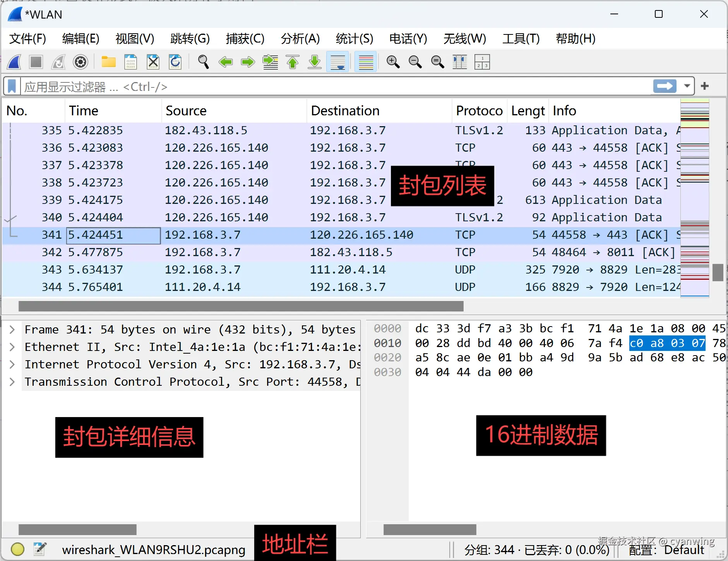Expand the Ethernet II section

[12, 347]
